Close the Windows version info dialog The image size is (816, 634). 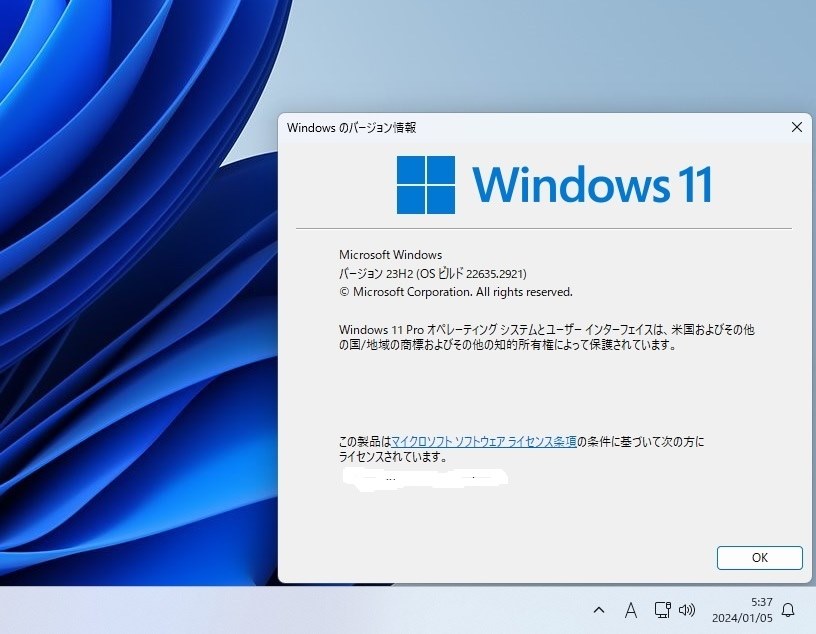(x=796, y=127)
